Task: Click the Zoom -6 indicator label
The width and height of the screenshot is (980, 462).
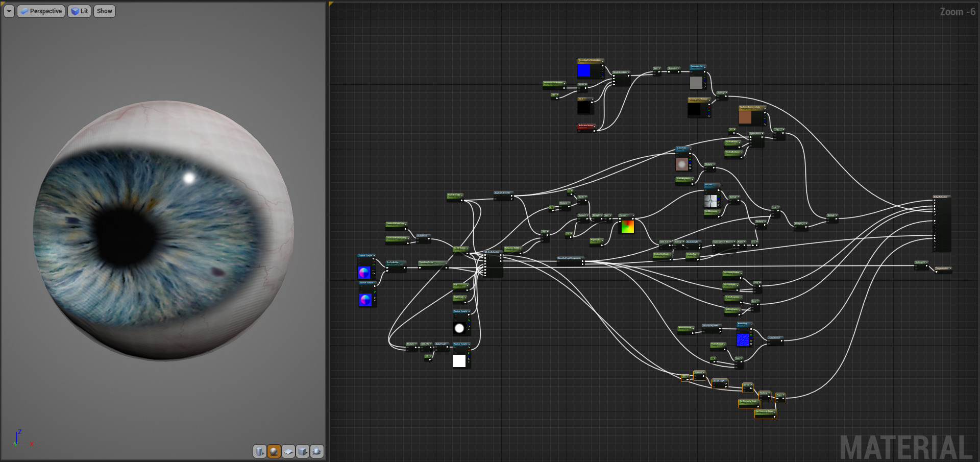Action: 958,12
